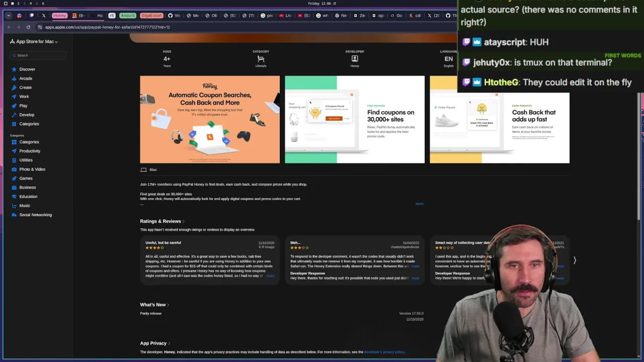
Task: Open Photo & Video category
Action: 32,169
